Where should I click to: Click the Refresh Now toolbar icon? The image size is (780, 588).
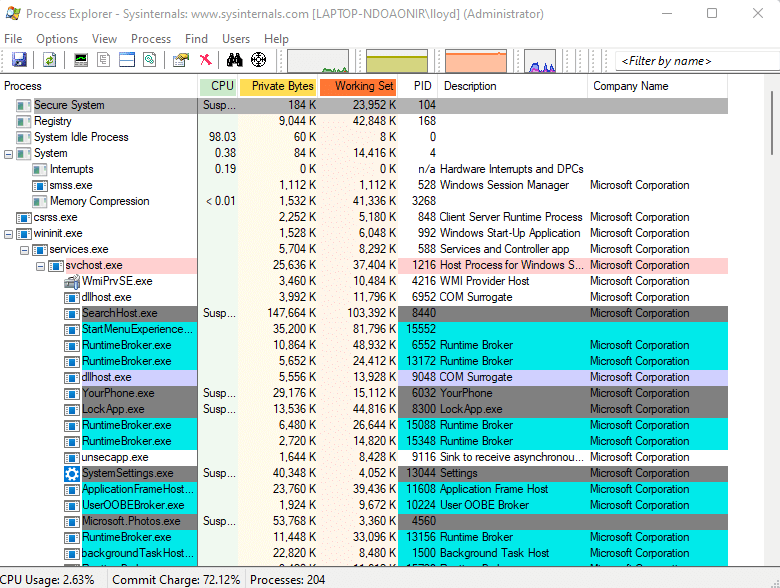point(48,60)
